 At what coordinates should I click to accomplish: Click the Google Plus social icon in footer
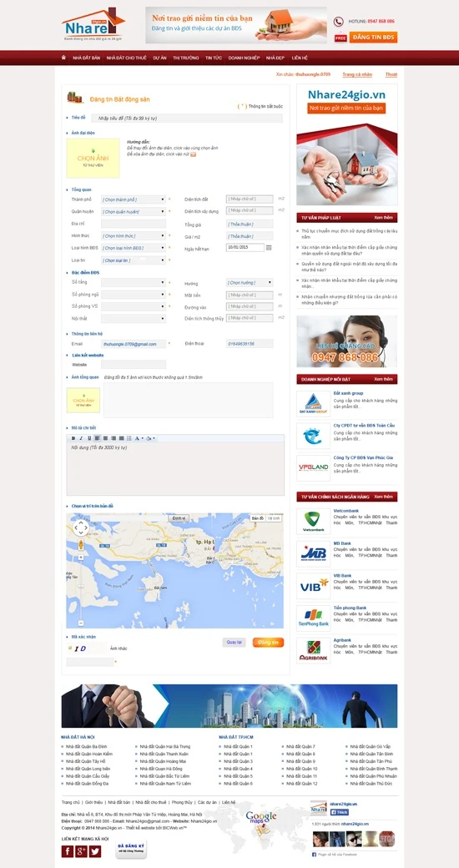point(82,850)
